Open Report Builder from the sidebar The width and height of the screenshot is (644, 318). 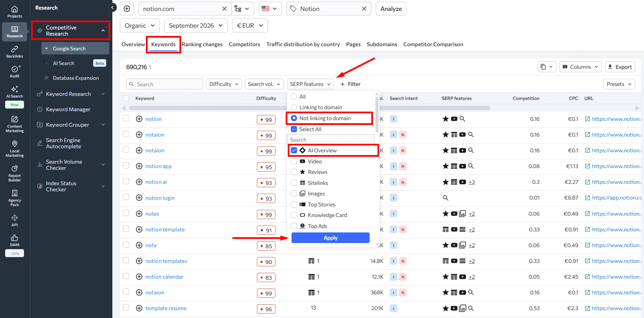[x=14, y=173]
